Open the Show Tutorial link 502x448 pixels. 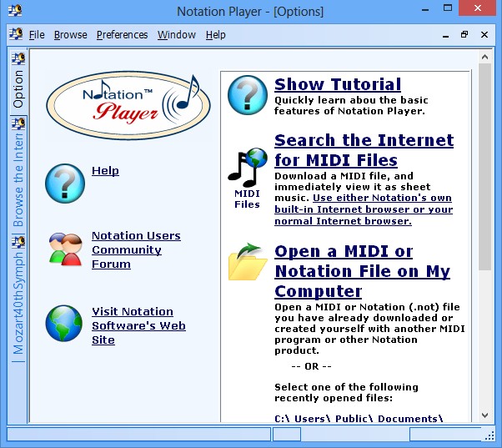[x=338, y=84]
